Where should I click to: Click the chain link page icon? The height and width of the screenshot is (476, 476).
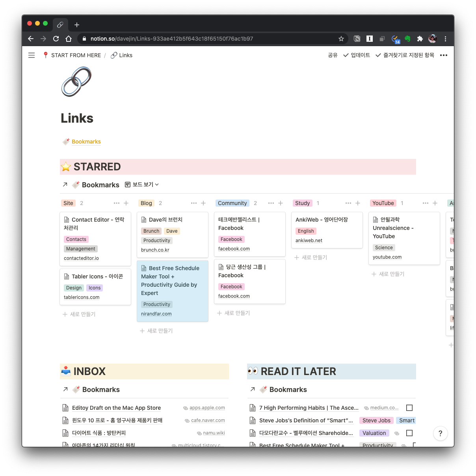point(76,81)
